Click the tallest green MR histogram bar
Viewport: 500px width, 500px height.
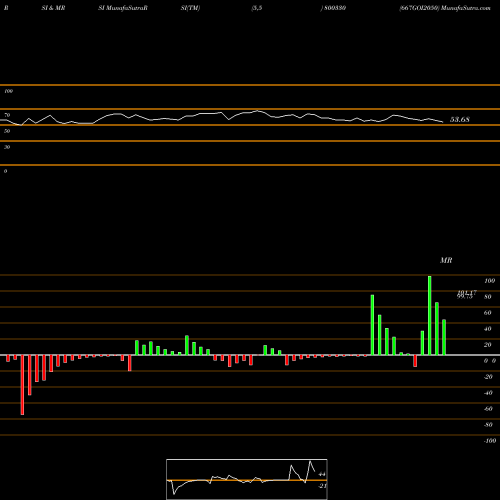(430, 315)
